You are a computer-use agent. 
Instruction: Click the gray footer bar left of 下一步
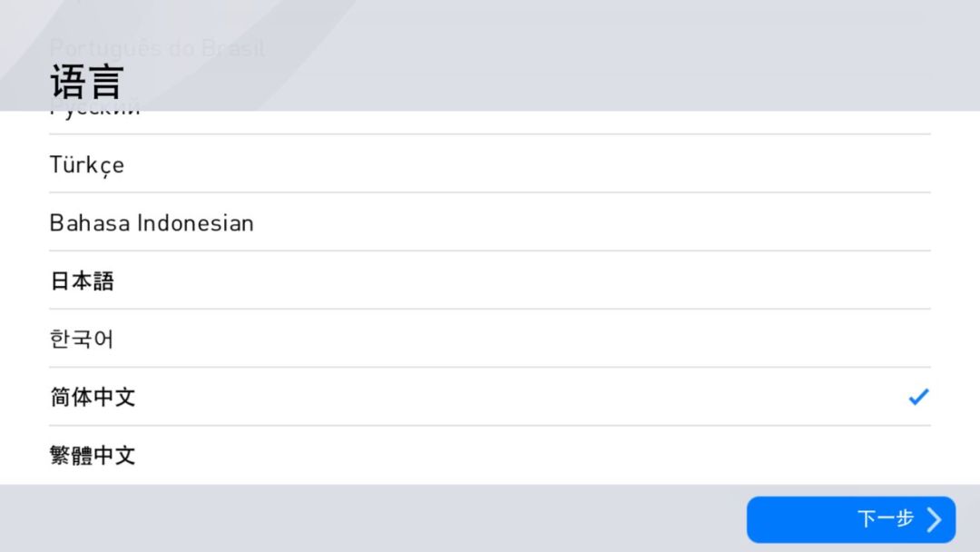(x=363, y=517)
